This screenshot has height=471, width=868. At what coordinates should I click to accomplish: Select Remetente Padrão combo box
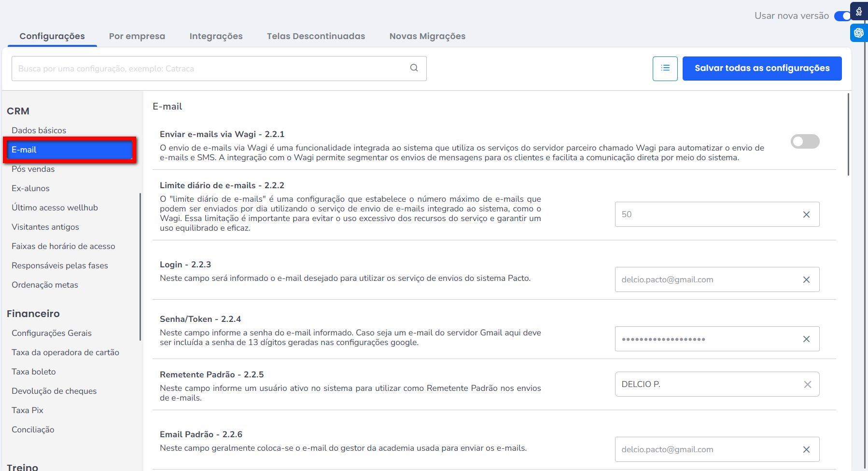click(705, 385)
